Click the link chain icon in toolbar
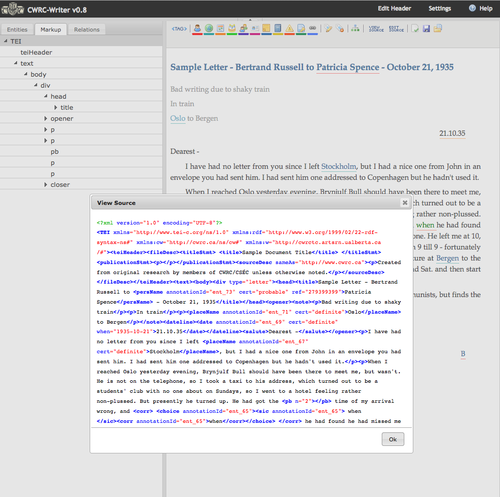 click(312, 29)
